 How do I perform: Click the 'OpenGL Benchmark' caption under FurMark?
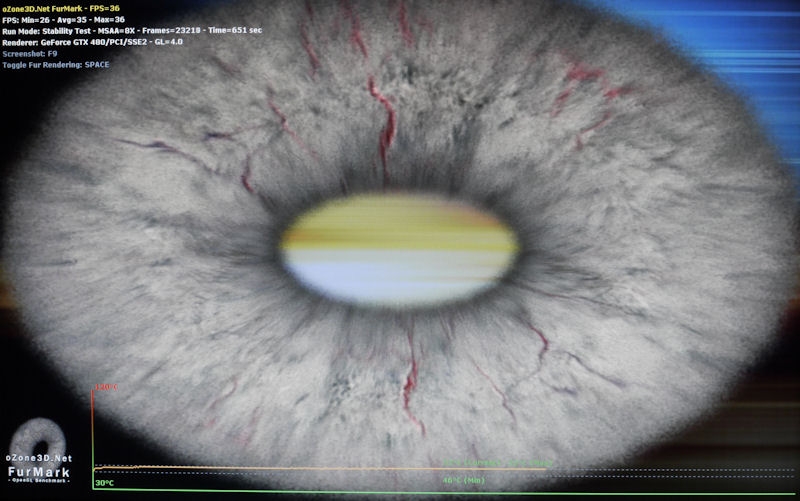(39, 481)
